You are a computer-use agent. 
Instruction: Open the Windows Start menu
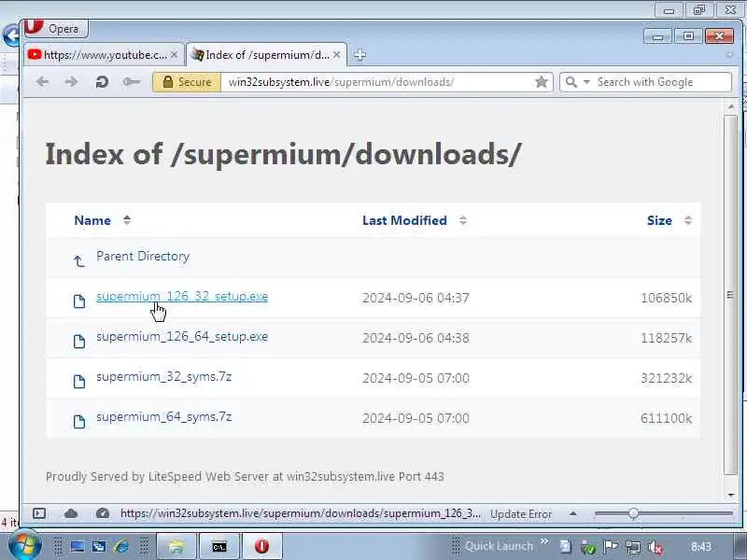[x=25, y=546]
